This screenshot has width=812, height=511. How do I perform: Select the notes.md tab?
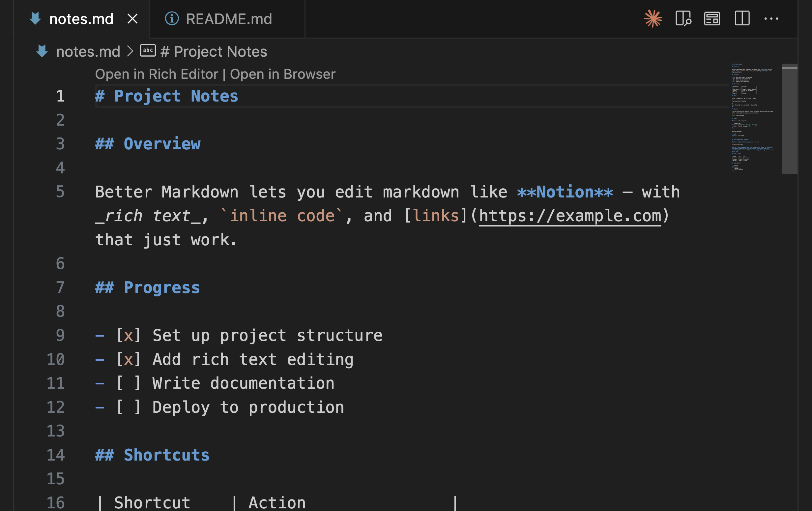point(81,19)
